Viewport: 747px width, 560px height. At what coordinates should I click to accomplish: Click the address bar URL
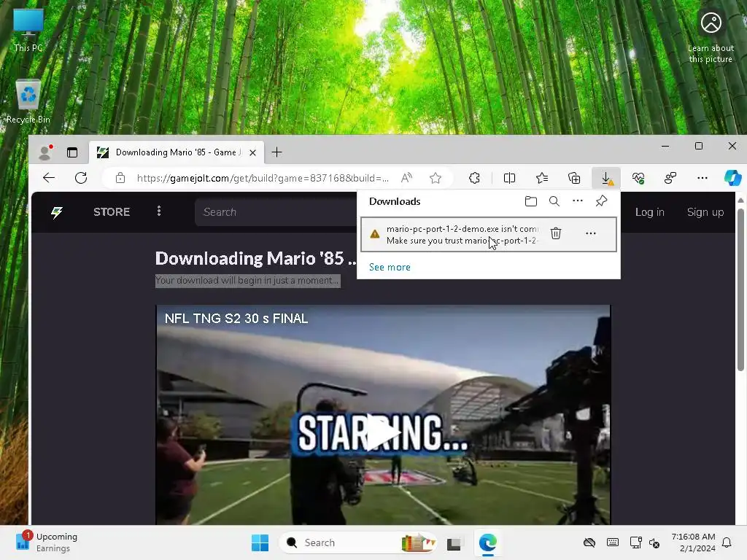(x=263, y=178)
